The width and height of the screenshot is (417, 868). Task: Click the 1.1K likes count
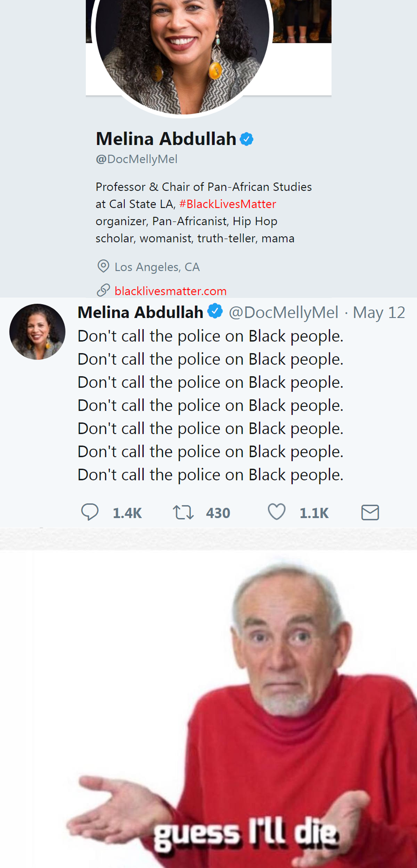coord(314,513)
